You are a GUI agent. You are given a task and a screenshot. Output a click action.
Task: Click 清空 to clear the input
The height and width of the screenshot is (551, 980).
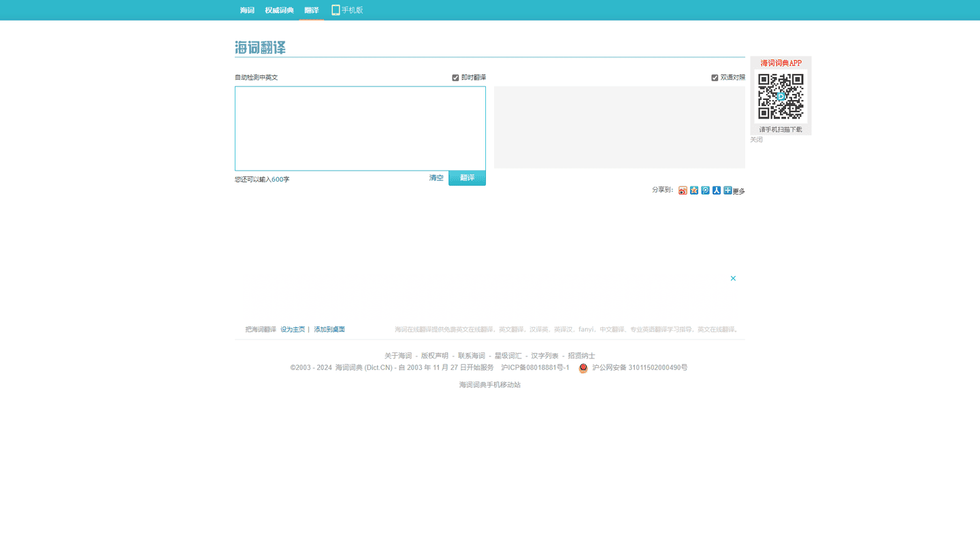click(x=436, y=178)
